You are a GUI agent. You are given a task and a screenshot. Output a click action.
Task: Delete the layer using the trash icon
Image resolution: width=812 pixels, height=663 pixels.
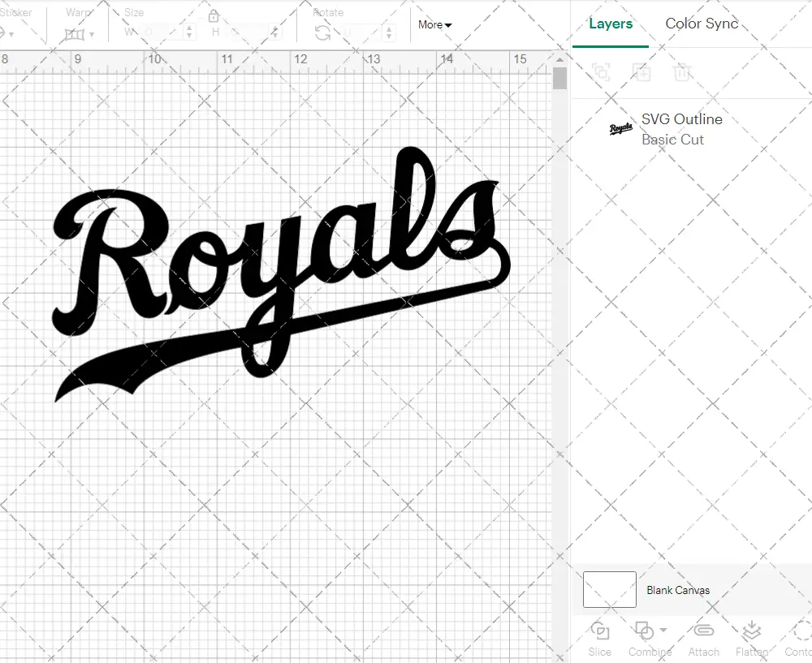(x=683, y=72)
